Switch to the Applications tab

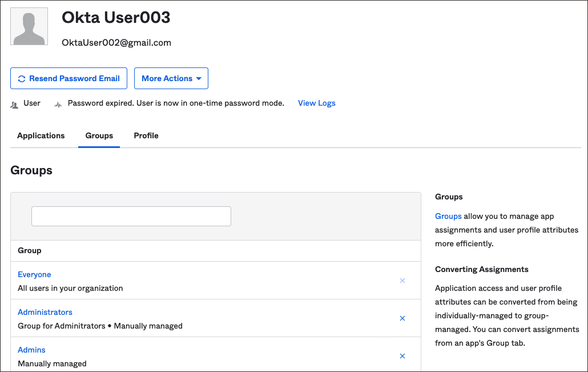[x=41, y=135]
